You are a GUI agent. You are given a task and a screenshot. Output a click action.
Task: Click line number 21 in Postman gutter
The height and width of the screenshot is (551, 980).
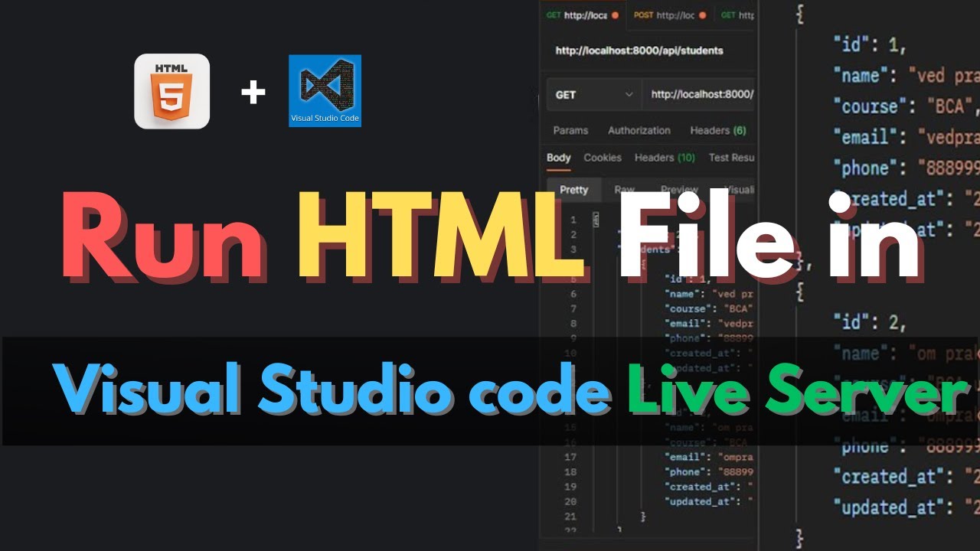pos(570,517)
